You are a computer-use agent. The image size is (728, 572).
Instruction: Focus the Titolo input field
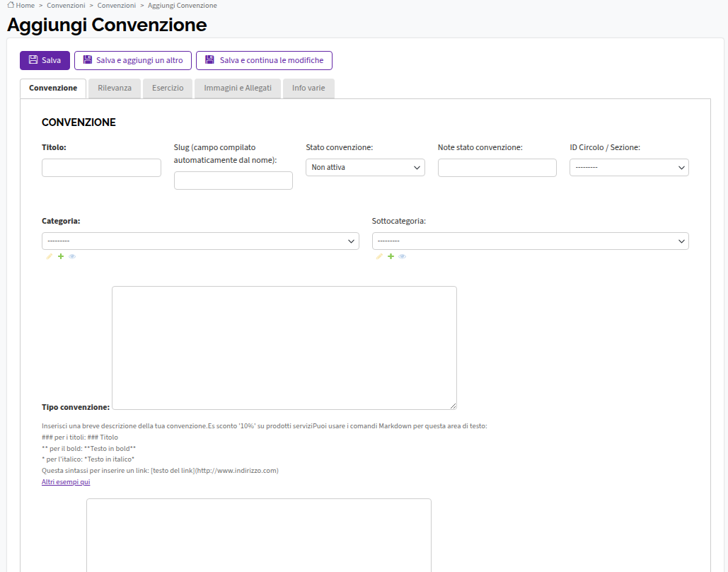tap(101, 168)
